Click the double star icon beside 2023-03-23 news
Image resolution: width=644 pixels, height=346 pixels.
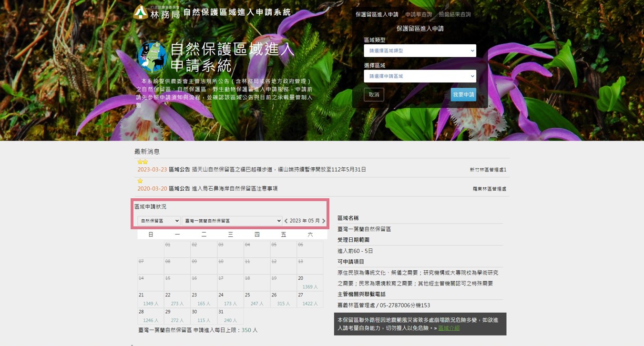click(x=143, y=162)
